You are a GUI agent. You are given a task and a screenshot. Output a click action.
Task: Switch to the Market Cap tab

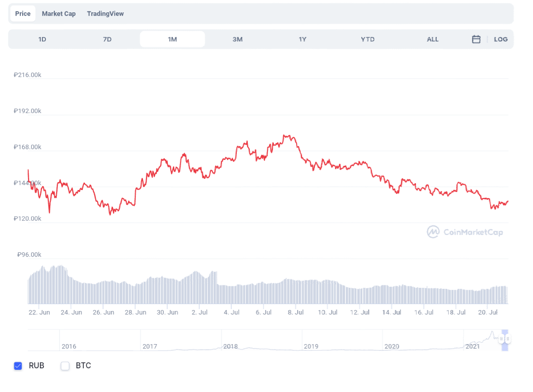coord(59,13)
